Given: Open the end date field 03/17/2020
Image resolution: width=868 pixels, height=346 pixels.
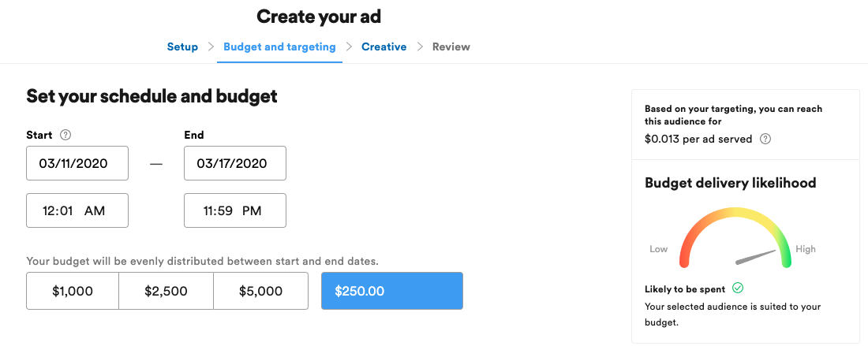Looking at the screenshot, I should [x=235, y=163].
